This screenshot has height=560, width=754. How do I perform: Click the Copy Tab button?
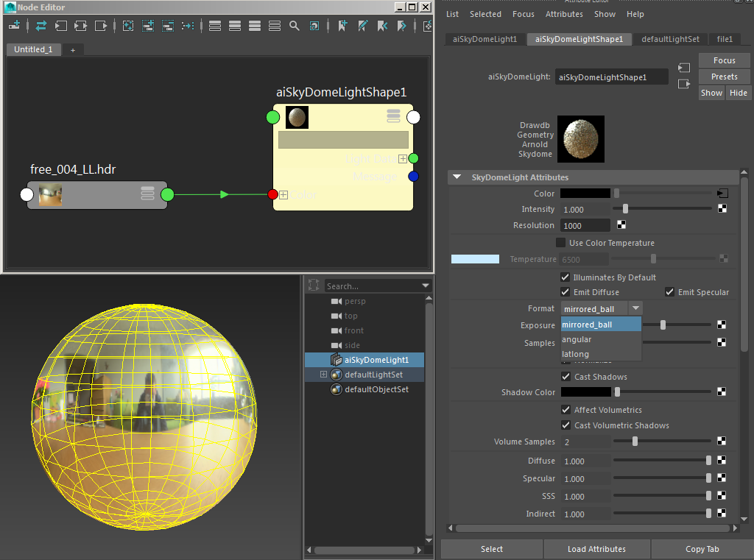[x=702, y=549]
